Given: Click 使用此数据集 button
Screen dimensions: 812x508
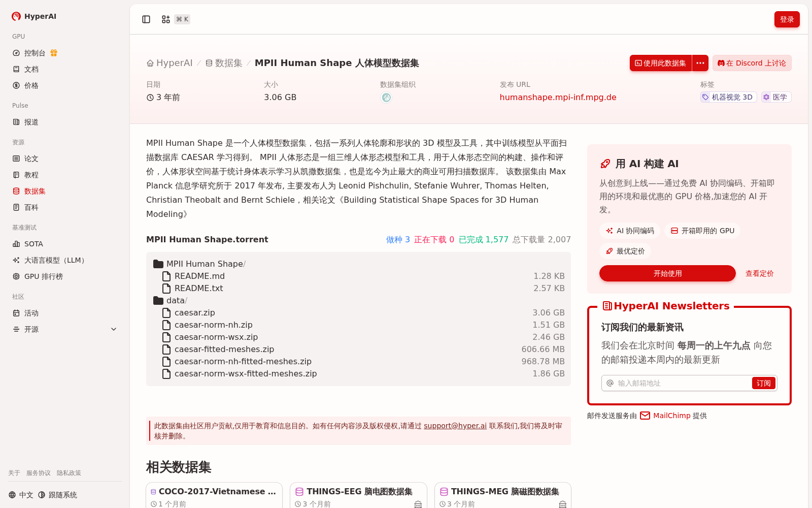Looking at the screenshot, I should pyautogui.click(x=661, y=63).
